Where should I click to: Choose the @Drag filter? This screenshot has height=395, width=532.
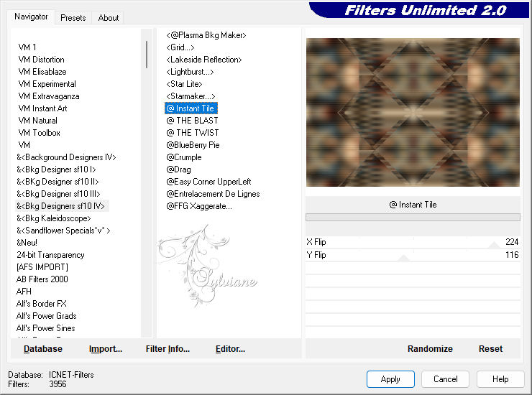(178, 169)
